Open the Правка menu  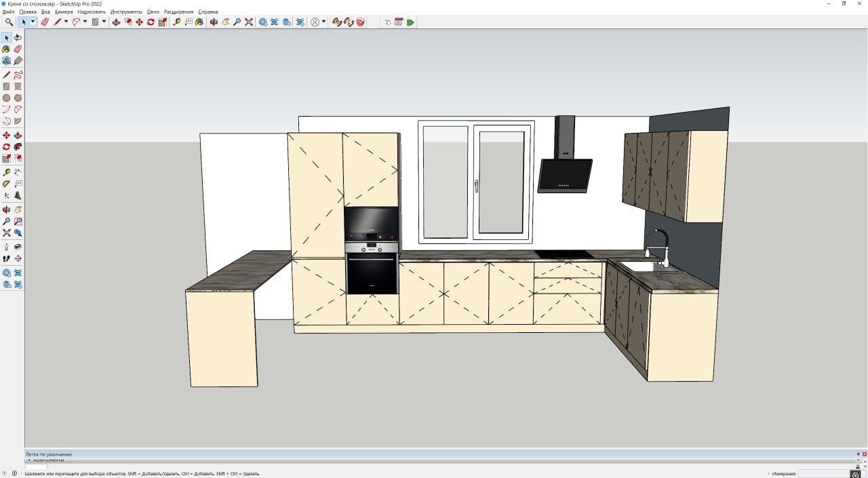coord(28,12)
